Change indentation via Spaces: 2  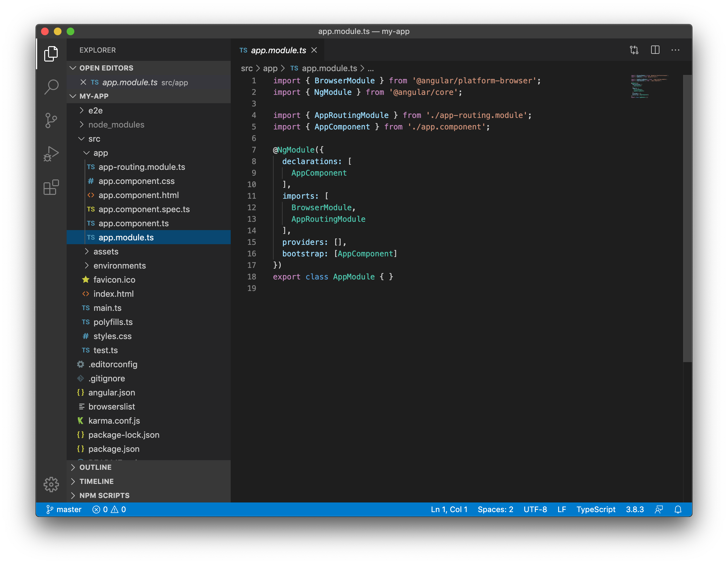pos(495,509)
